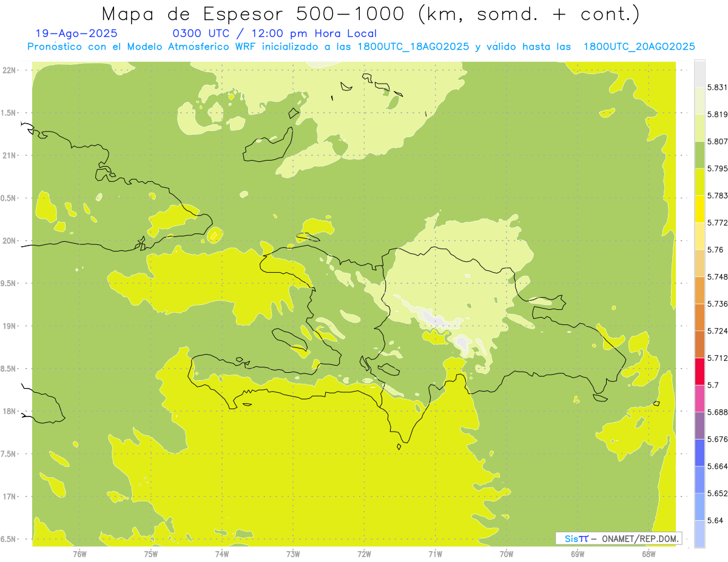Click the latitude axis label 20N

[x=9, y=241]
